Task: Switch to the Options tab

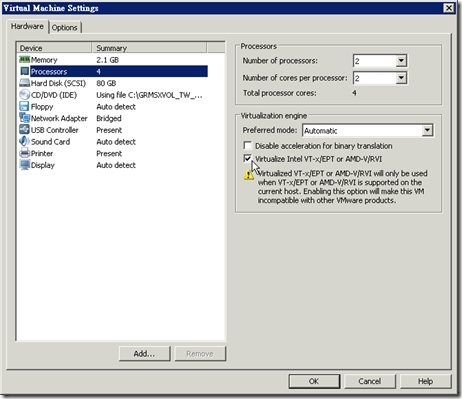Action: click(65, 28)
